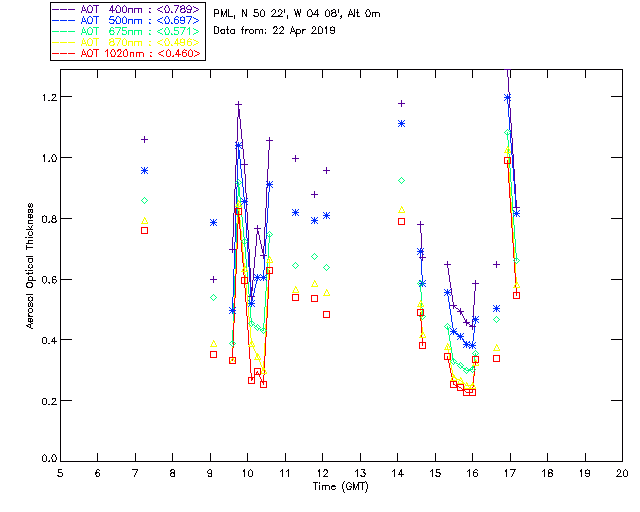Viewport: 640px width, 512px height.
Task: Click the x-axis tick label 15
Action: (435, 473)
